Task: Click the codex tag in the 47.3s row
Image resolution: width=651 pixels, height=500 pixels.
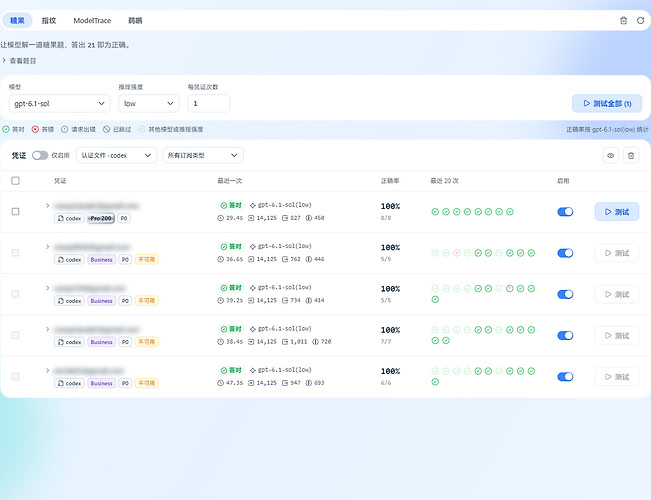Action: 69,383
